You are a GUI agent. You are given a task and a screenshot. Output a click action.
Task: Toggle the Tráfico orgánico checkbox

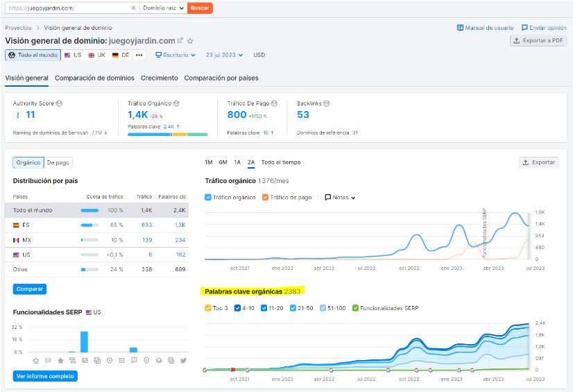pyautogui.click(x=208, y=197)
